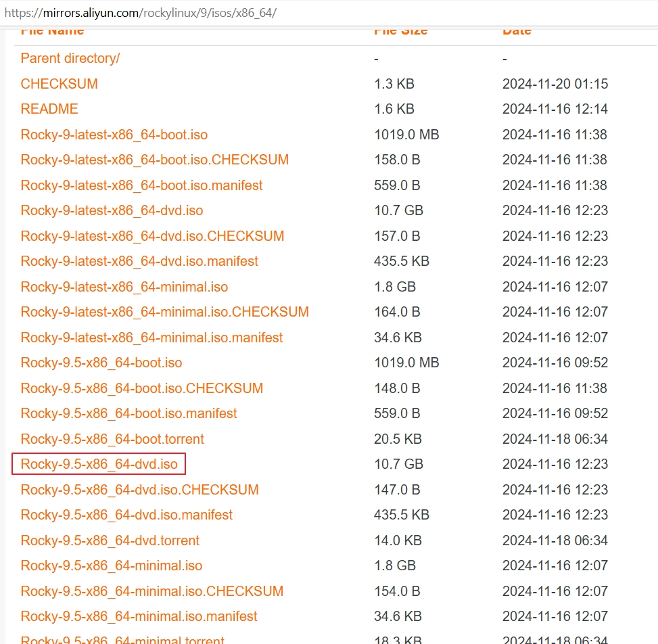Select the 147.0 B file size
This screenshot has width=658, height=644.
click(397, 490)
